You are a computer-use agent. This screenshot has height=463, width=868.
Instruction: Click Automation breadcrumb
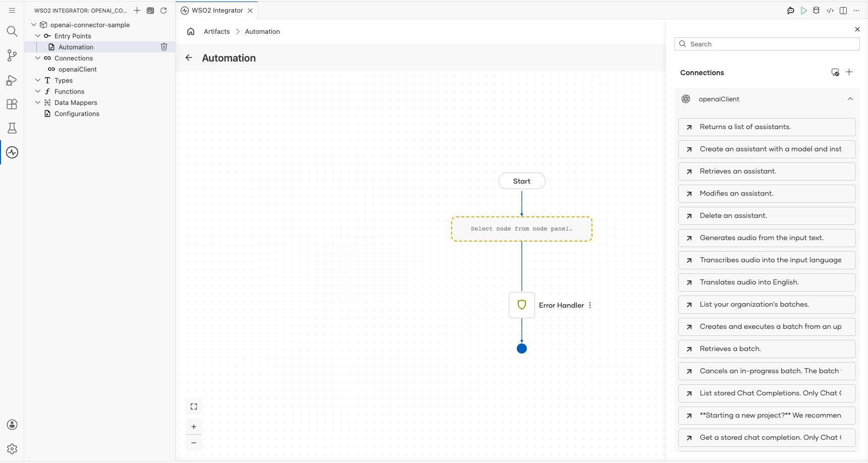262,31
